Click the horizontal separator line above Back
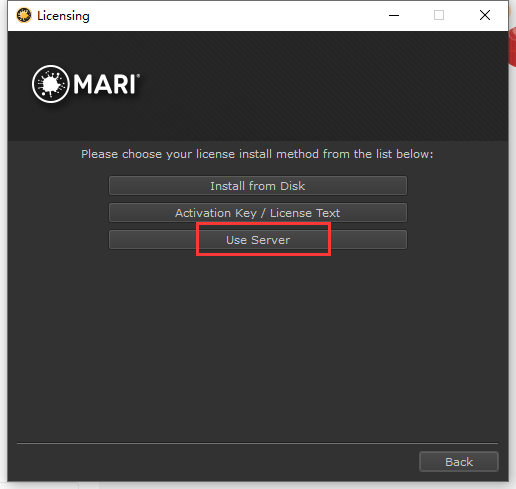The height and width of the screenshot is (489, 516). point(257,443)
